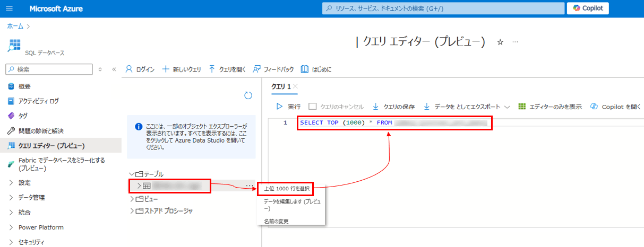Image resolution: width=644 pixels, height=247 pixels.
Task: Go to ホーム breadcrumb
Action: [15, 25]
